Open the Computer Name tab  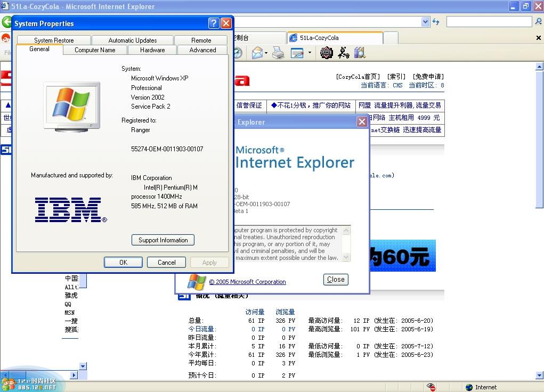pos(95,50)
